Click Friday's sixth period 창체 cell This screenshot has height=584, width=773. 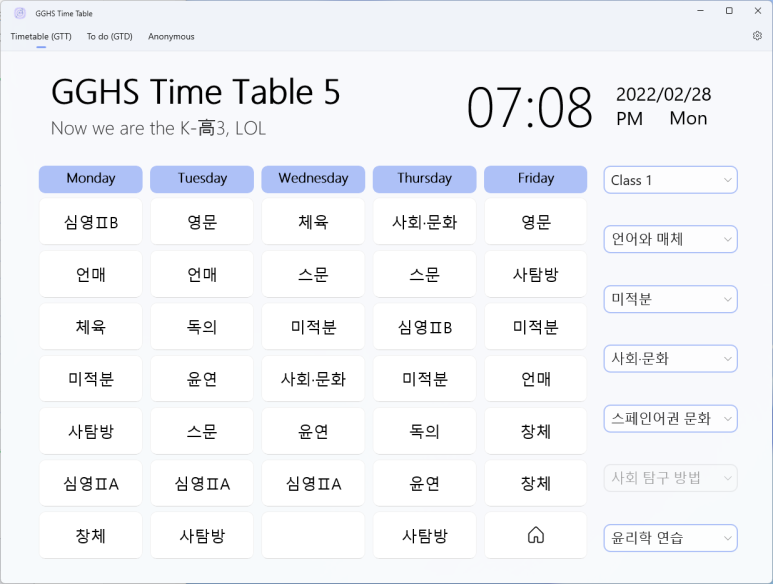[536, 483]
